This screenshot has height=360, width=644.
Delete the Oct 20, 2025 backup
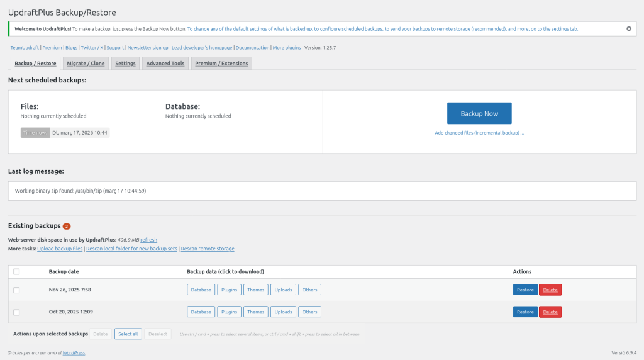(550, 312)
